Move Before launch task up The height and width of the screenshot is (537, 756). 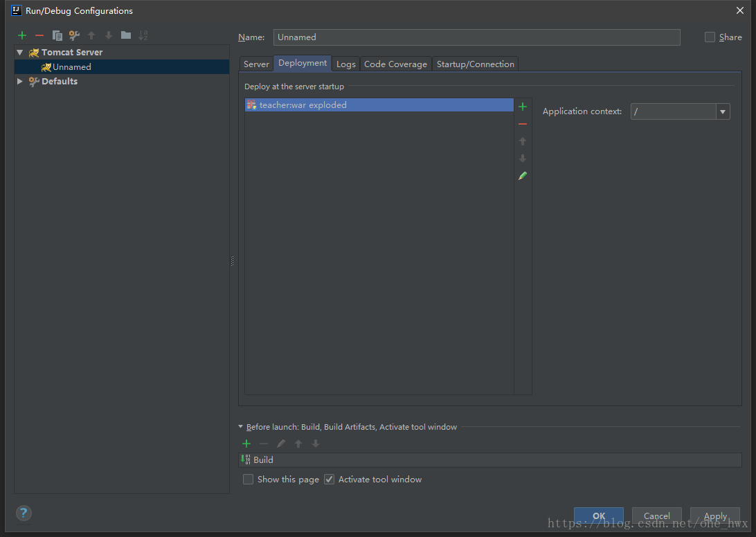click(x=298, y=444)
